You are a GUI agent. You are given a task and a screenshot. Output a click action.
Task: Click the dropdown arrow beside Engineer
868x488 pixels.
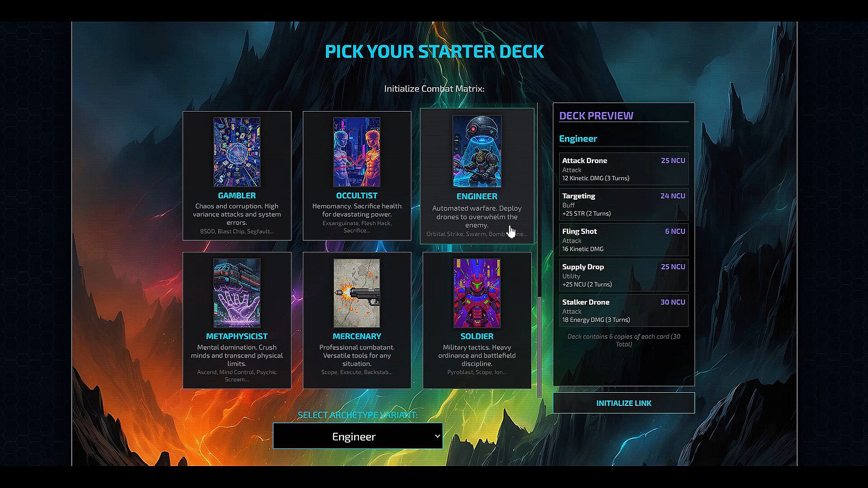pos(437,436)
